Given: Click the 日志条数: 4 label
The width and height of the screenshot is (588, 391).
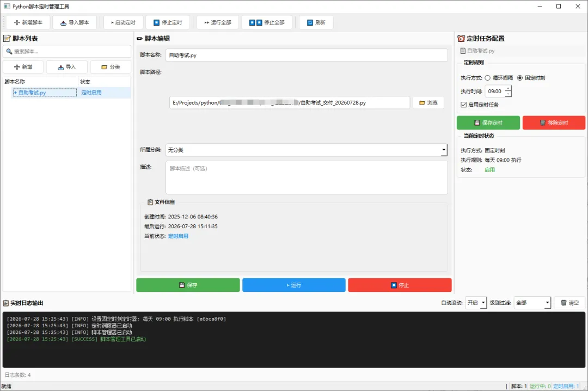Looking at the screenshot, I should tap(17, 375).
